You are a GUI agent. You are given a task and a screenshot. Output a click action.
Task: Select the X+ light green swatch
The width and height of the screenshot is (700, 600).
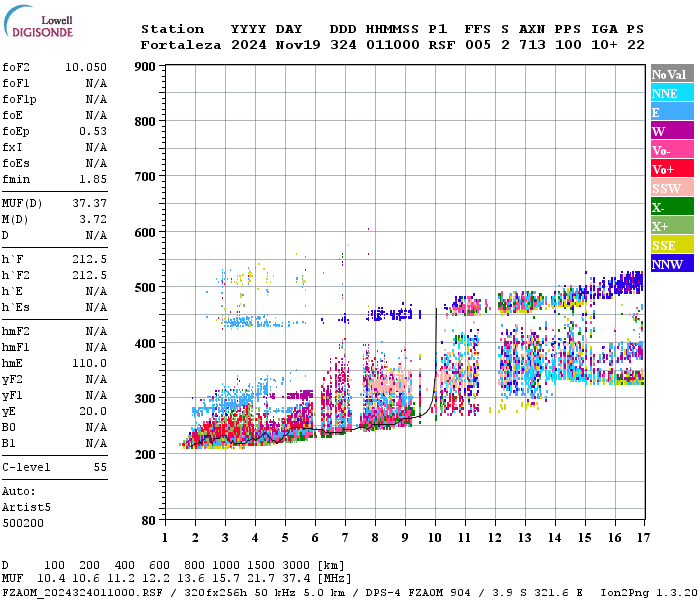click(x=672, y=225)
